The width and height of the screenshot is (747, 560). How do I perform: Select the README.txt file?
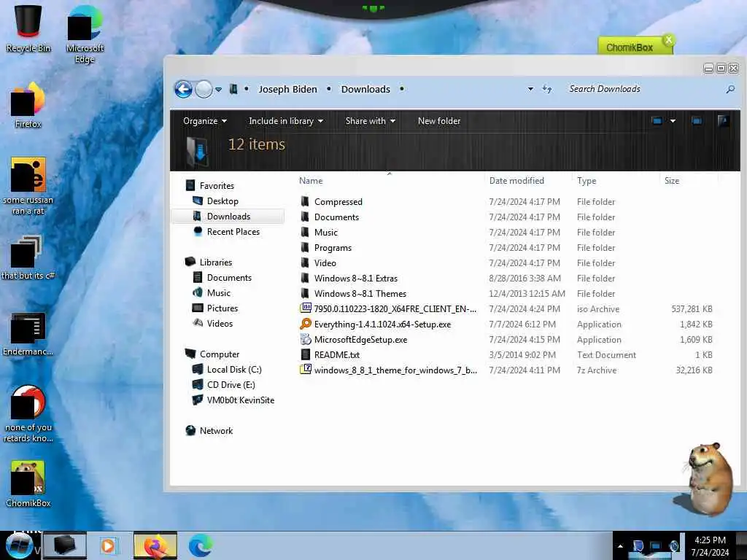pyautogui.click(x=336, y=355)
